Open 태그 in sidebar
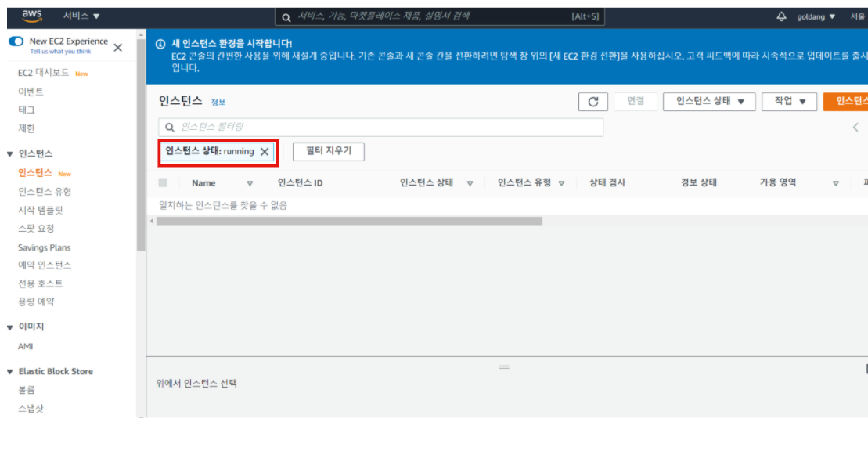This screenshot has width=868, height=451. coord(26,110)
